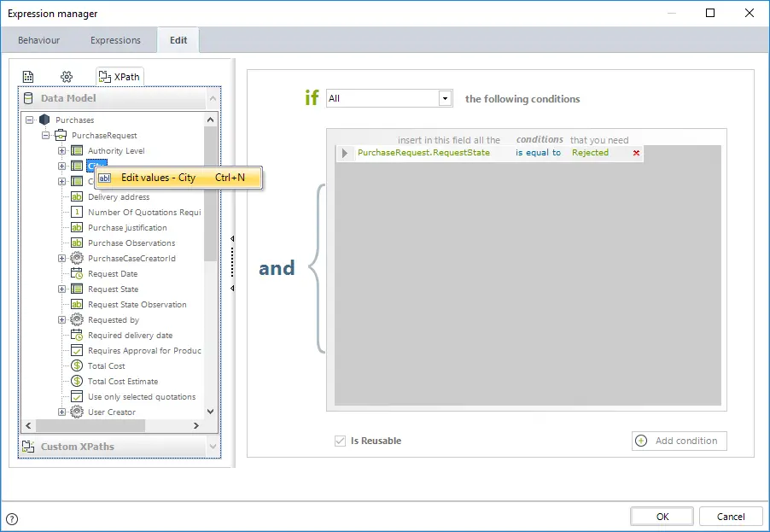The image size is (770, 532).
Task: Click the calculator-style functions icon tab
Action: click(x=28, y=77)
